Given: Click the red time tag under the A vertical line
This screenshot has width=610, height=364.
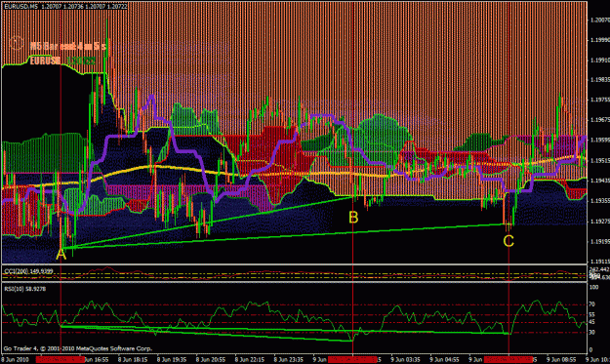Looking at the screenshot, I should click(61, 360).
